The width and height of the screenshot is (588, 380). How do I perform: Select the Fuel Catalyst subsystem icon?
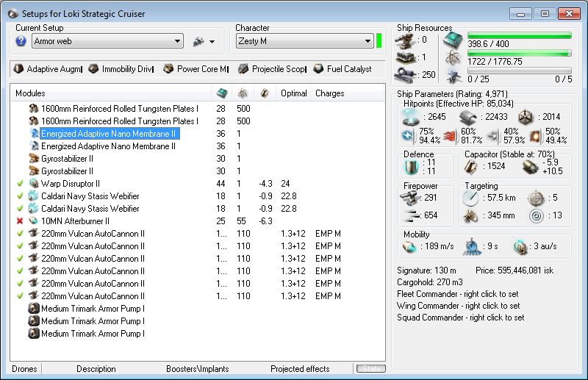tap(318, 68)
